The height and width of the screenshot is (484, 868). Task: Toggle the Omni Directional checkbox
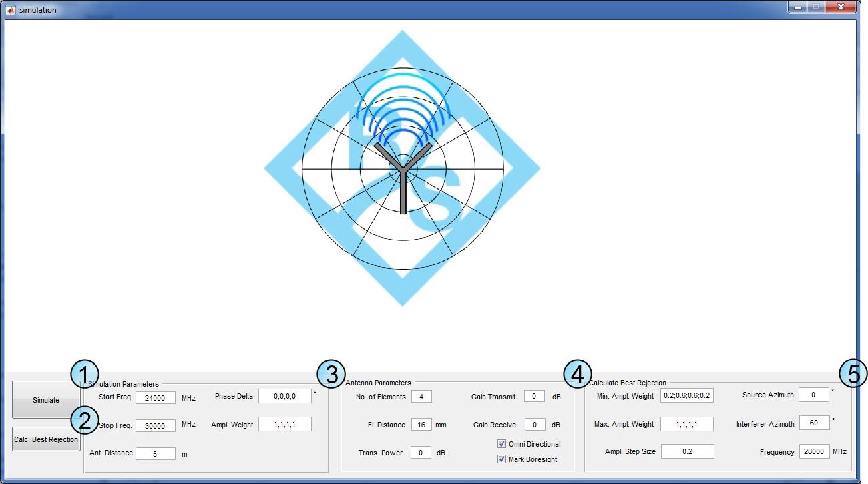[502, 444]
